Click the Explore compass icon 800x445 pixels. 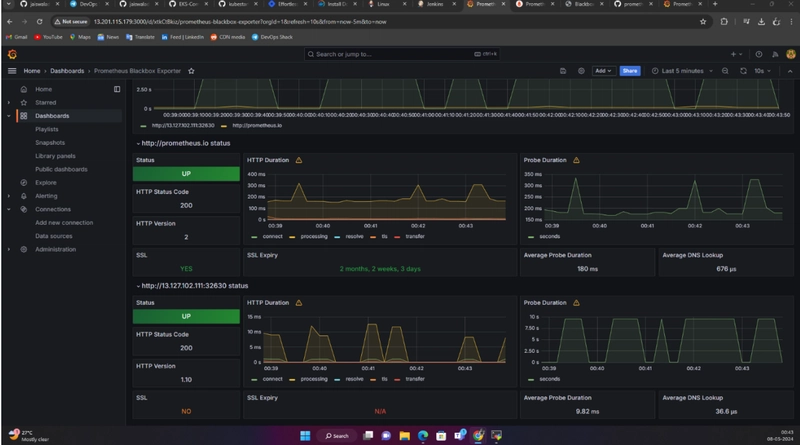[23, 182]
